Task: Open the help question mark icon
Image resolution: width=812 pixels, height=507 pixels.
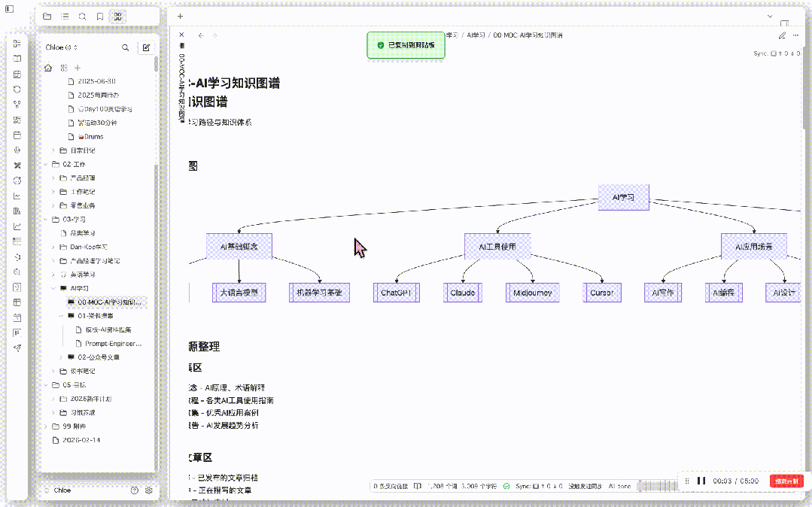Action: (135, 490)
